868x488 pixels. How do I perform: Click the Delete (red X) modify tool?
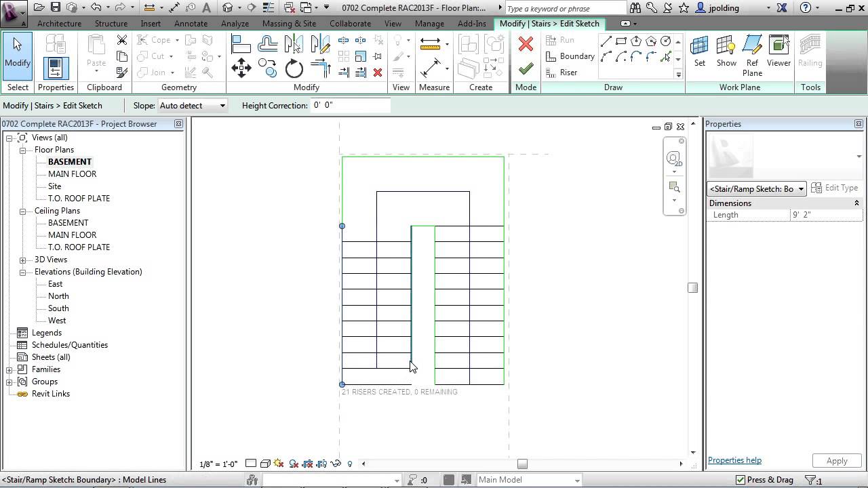378,72
